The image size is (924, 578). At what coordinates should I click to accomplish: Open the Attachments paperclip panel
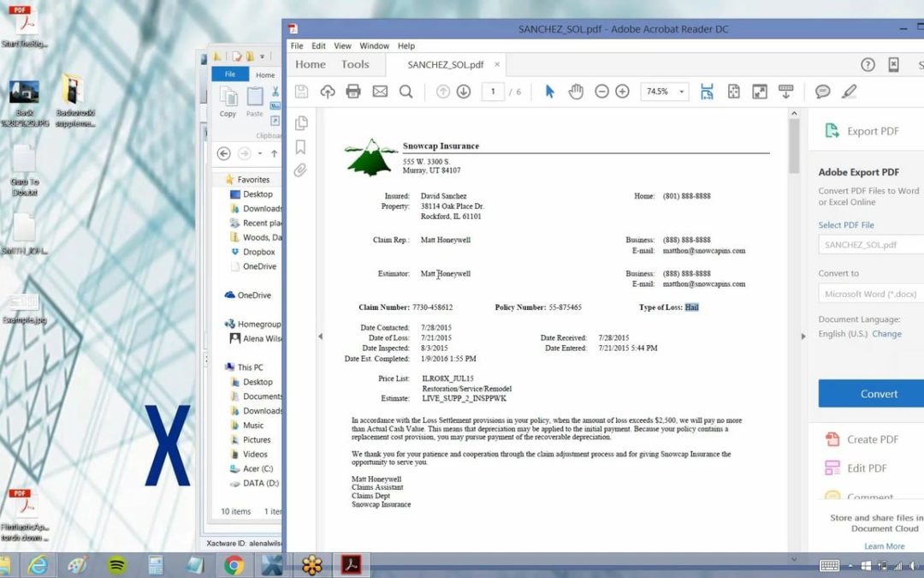pos(301,170)
